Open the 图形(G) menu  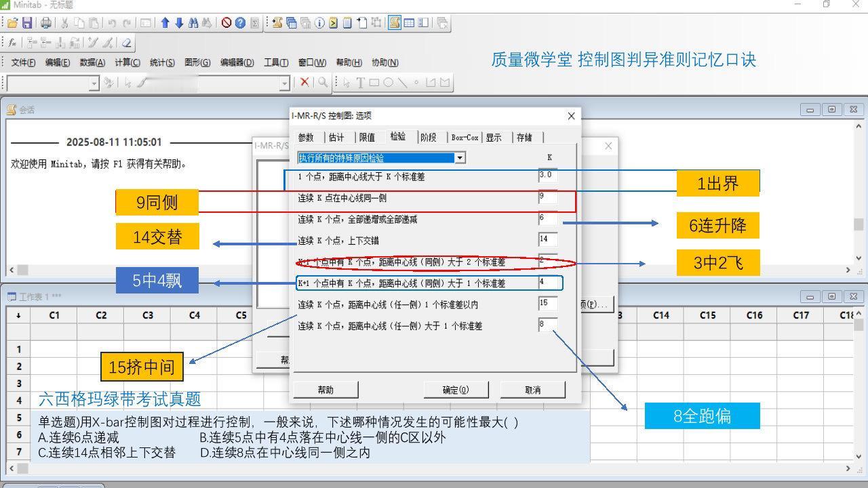(x=197, y=62)
